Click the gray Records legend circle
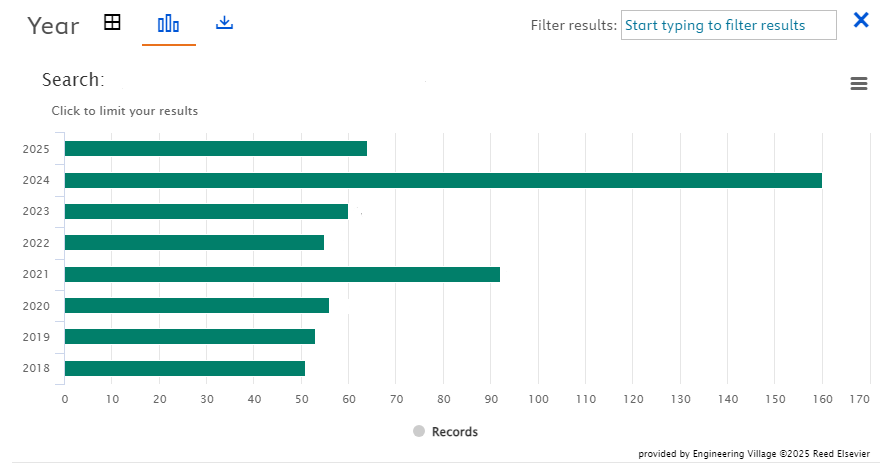This screenshot has height=476, width=895. 419,431
